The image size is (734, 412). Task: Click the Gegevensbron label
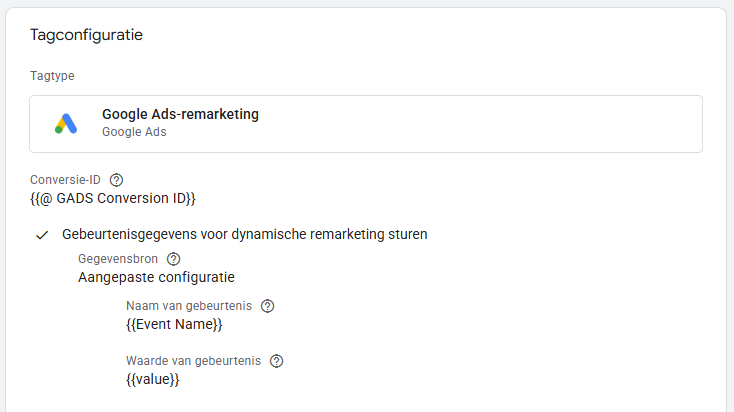coord(119,259)
